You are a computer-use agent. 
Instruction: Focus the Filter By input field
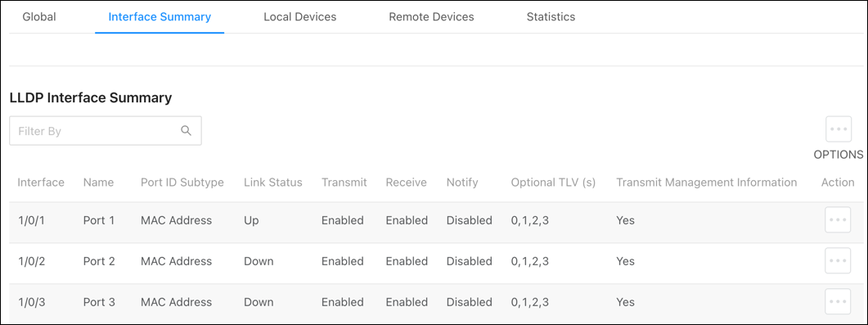pyautogui.click(x=106, y=131)
